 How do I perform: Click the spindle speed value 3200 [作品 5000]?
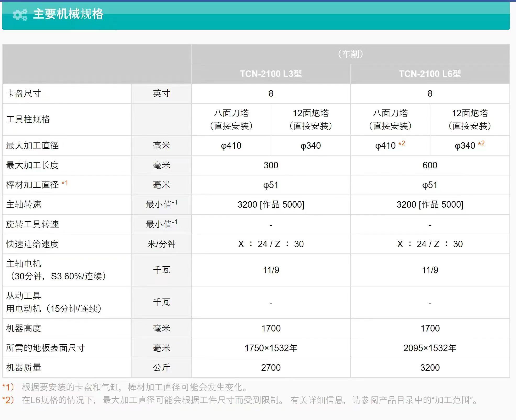click(x=271, y=205)
